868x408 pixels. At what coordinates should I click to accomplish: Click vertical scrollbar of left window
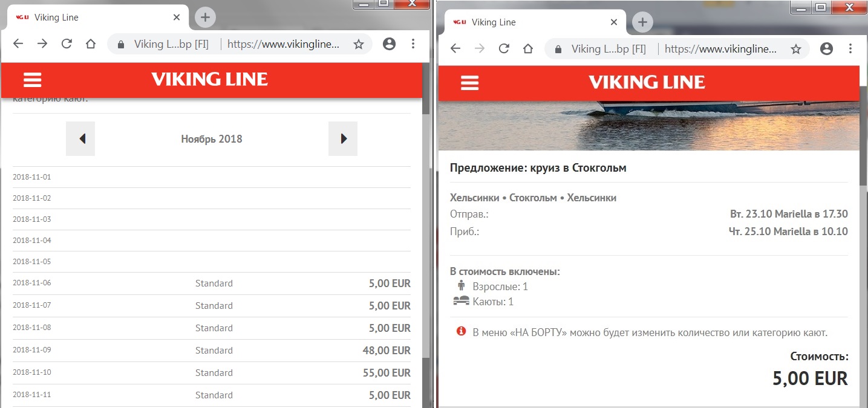[425, 236]
